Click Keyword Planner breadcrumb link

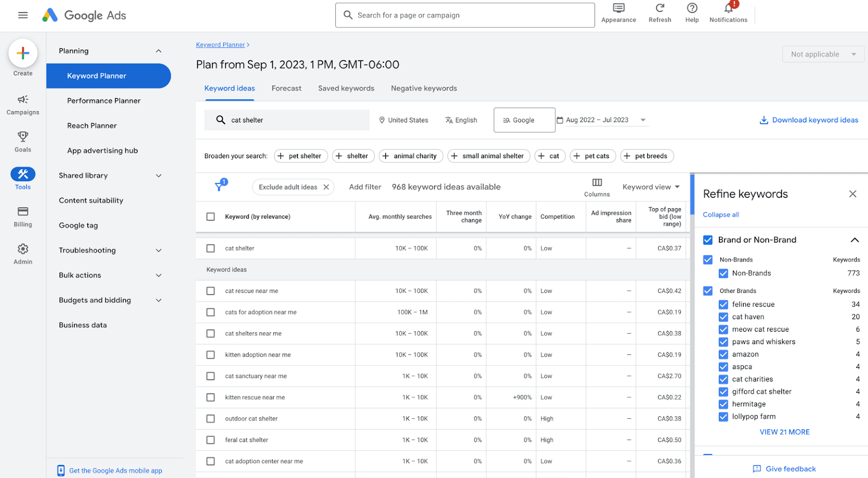click(x=220, y=45)
